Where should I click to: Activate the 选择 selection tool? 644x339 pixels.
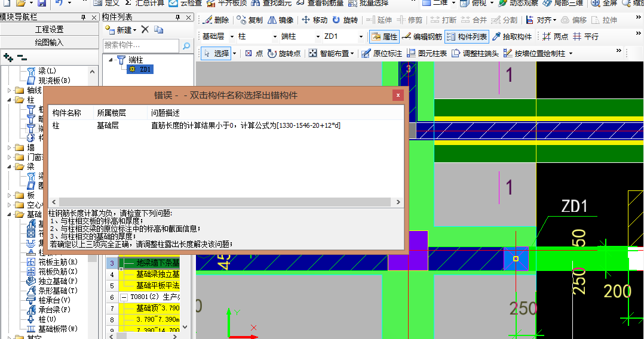click(216, 53)
